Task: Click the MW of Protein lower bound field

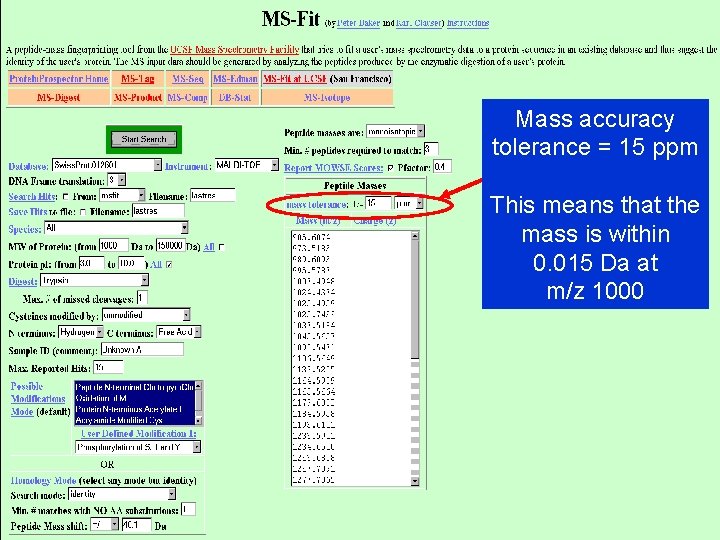Action: coord(113,246)
